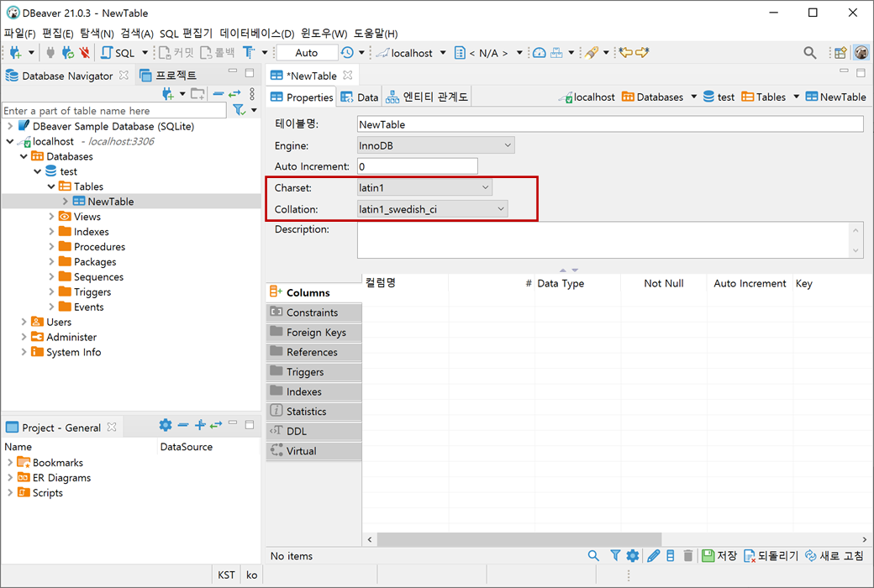Open the 파일(F) menu
874x588 pixels.
point(20,34)
